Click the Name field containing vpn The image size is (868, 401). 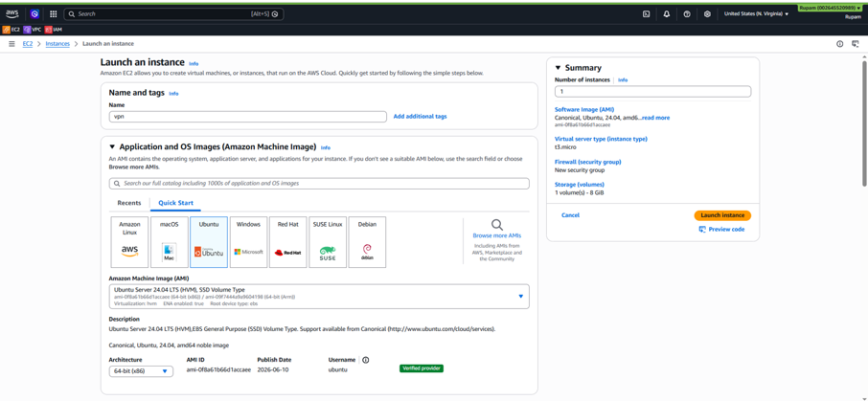coord(248,117)
